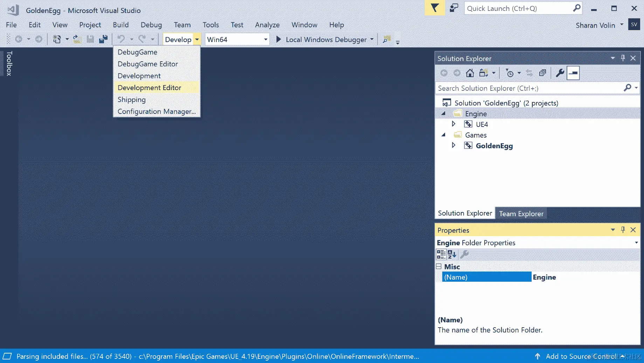Click the Open File toolbar icon
Image resolution: width=644 pixels, height=363 pixels.
tap(77, 39)
